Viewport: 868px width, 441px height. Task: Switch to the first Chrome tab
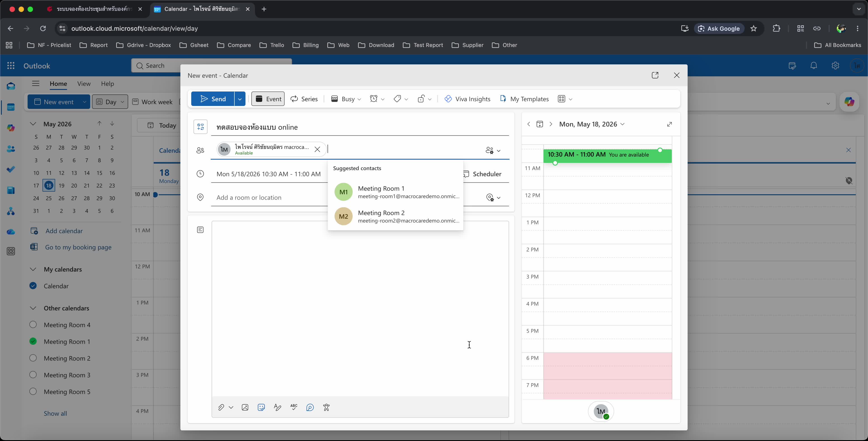point(95,9)
